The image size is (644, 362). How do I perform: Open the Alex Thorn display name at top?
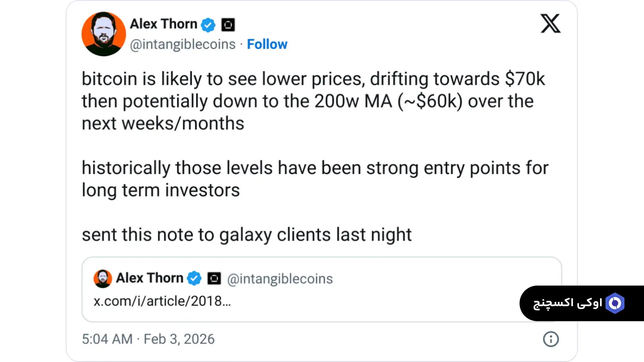(x=163, y=24)
